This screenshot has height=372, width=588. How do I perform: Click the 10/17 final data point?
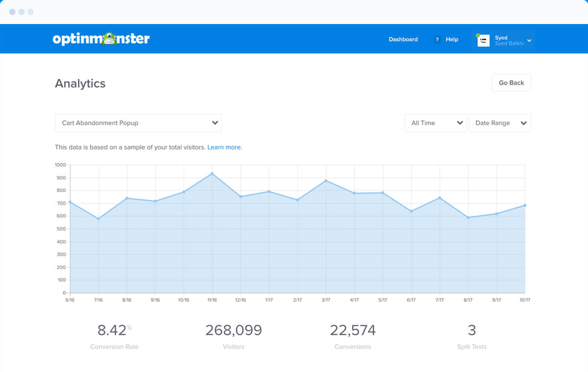[x=525, y=205]
